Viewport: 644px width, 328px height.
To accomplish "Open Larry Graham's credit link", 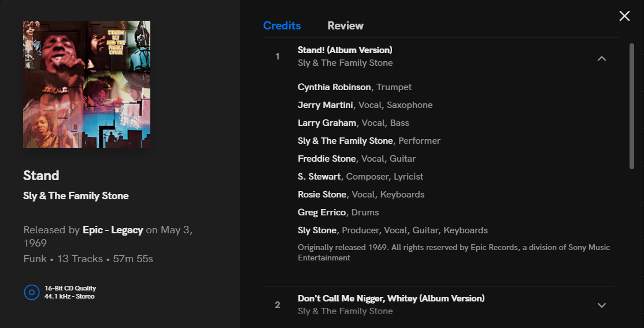I will (x=327, y=123).
